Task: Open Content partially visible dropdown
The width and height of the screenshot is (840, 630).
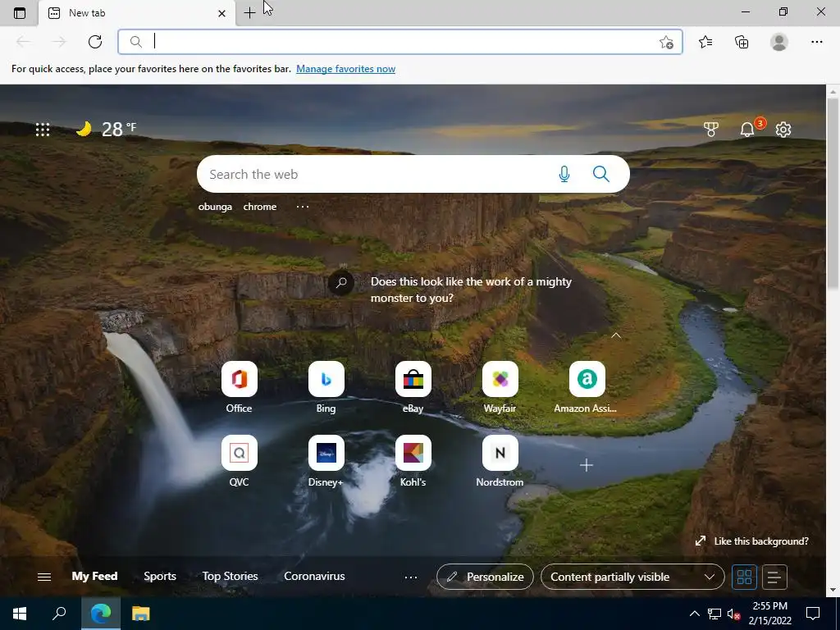Action: click(632, 577)
